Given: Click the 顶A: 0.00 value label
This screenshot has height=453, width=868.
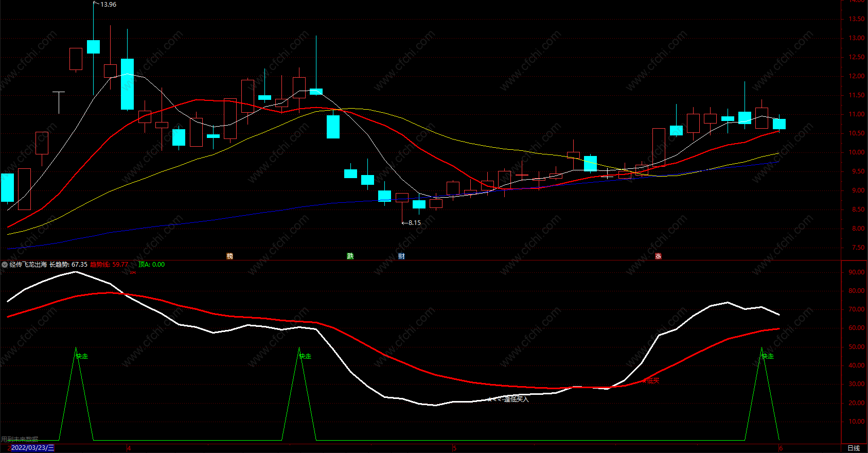Looking at the screenshot, I should coord(152,265).
